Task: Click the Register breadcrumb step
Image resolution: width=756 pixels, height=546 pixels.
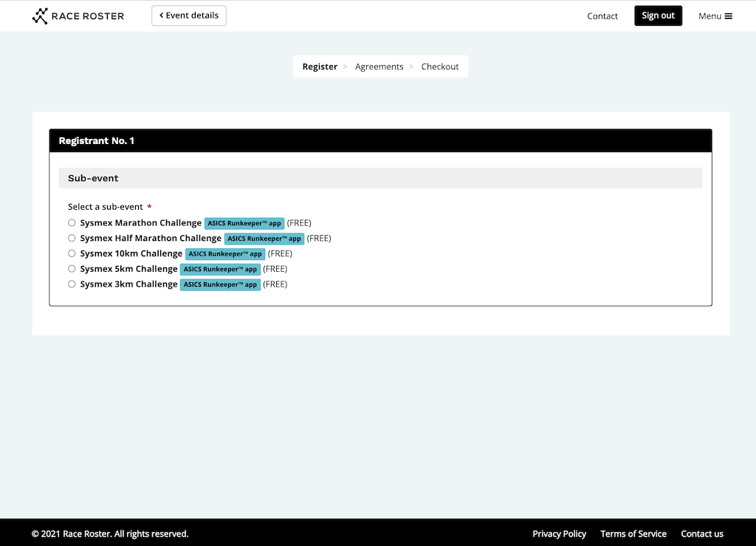Action: point(320,66)
